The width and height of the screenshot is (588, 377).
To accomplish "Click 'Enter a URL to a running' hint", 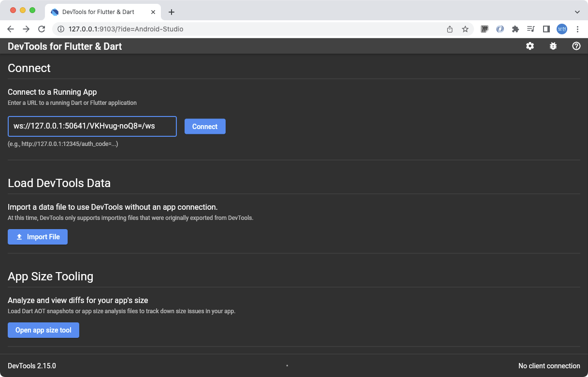I will click(x=72, y=103).
